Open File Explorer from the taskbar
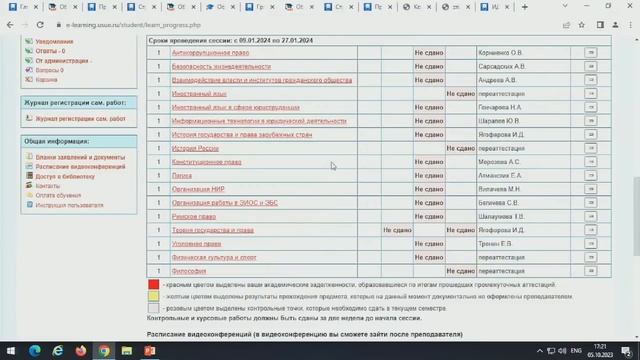The height and width of the screenshot is (360, 640). (127, 351)
